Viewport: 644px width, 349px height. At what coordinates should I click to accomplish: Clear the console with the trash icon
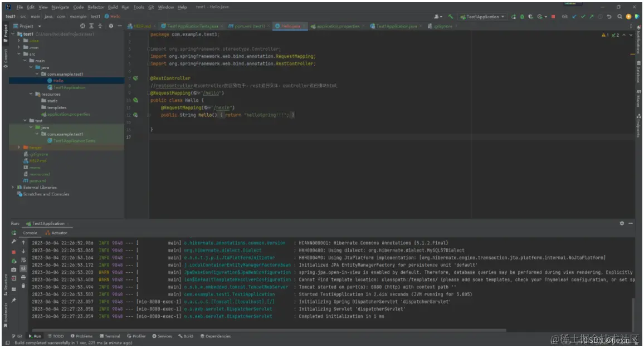[23, 286]
